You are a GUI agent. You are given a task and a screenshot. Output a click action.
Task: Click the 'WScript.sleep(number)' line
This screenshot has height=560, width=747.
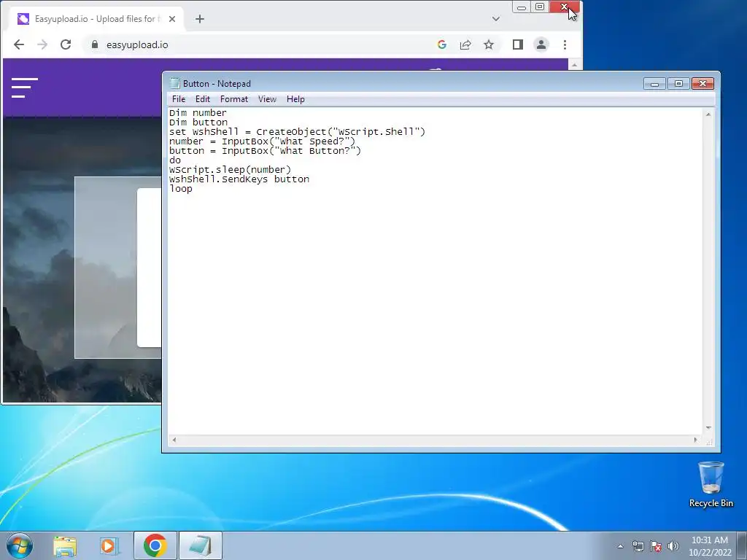coord(230,170)
